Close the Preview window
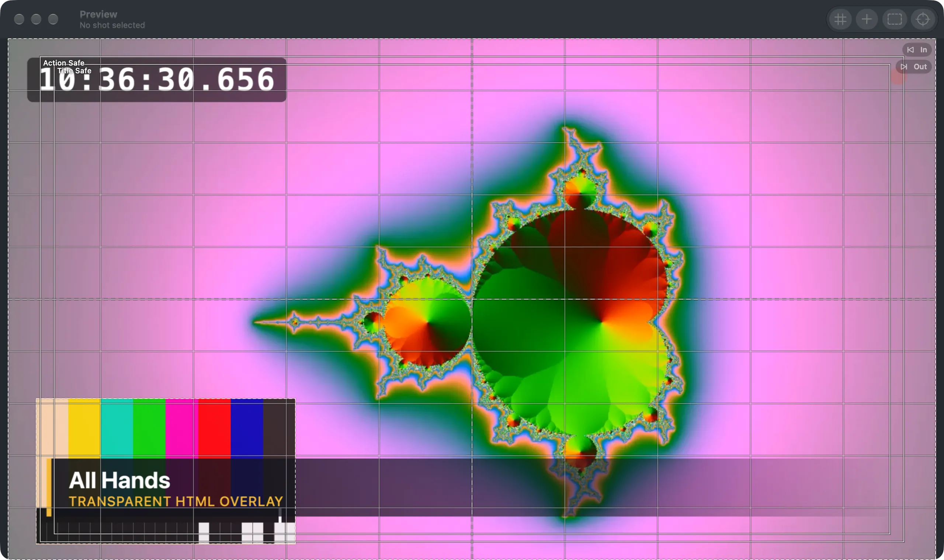The width and height of the screenshot is (944, 560). [19, 19]
